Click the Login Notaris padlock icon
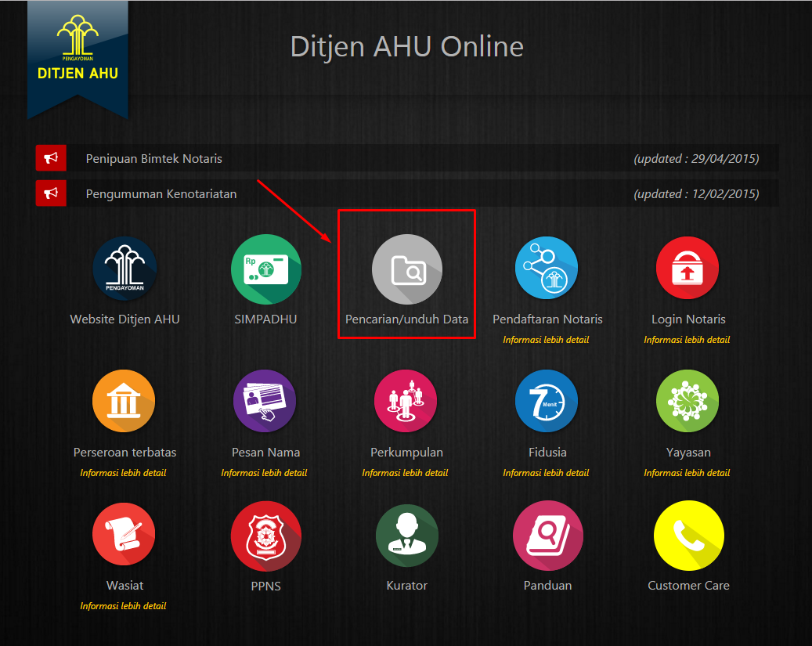This screenshot has width=812, height=646. pyautogui.click(x=687, y=268)
